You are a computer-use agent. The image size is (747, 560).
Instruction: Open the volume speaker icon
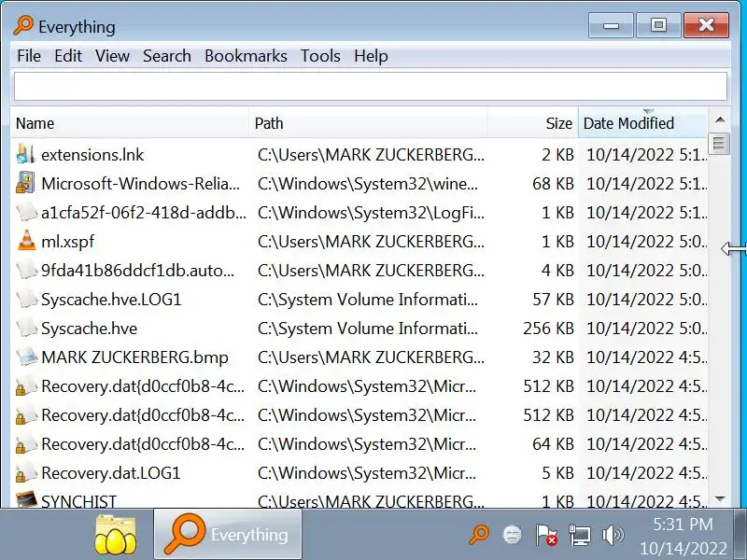(x=613, y=535)
